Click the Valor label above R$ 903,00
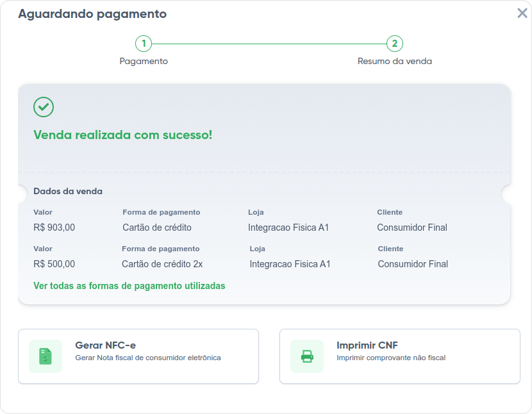This screenshot has height=414, width=532. pos(43,212)
